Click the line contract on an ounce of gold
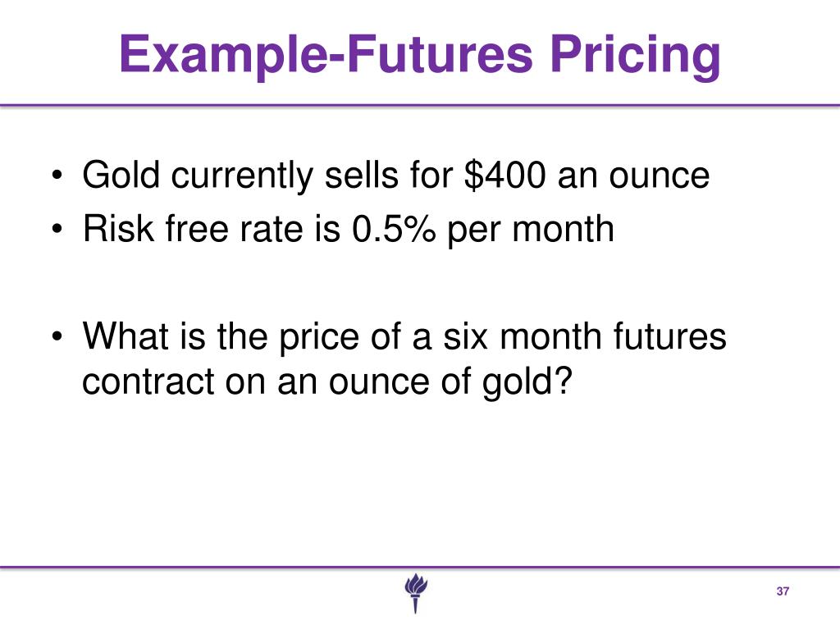The height and width of the screenshot is (630, 840). pos(327,382)
